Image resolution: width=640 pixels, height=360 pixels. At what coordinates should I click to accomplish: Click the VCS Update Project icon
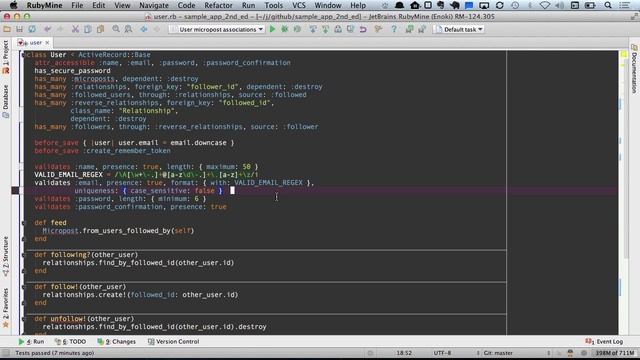(x=313, y=29)
